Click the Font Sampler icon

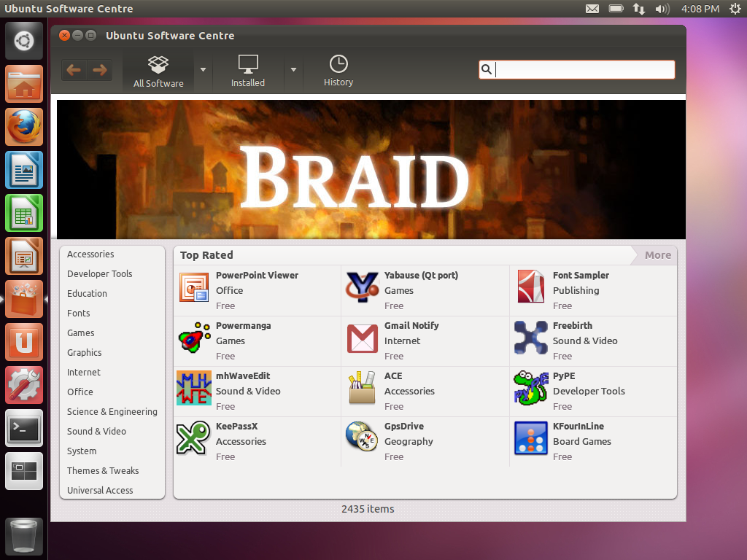(x=531, y=287)
